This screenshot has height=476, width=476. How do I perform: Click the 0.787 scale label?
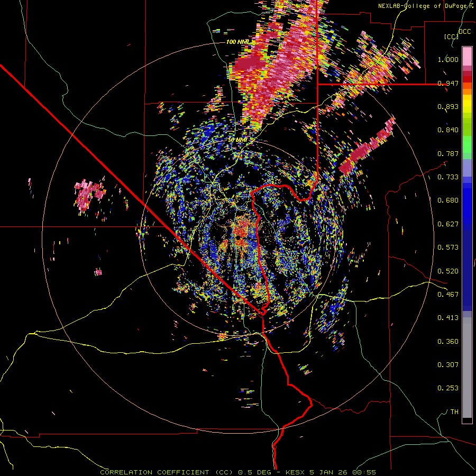448,153
